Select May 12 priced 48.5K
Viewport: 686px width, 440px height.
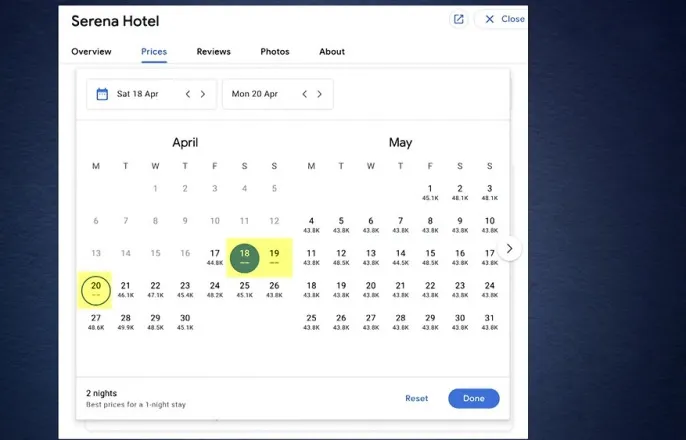(341, 257)
